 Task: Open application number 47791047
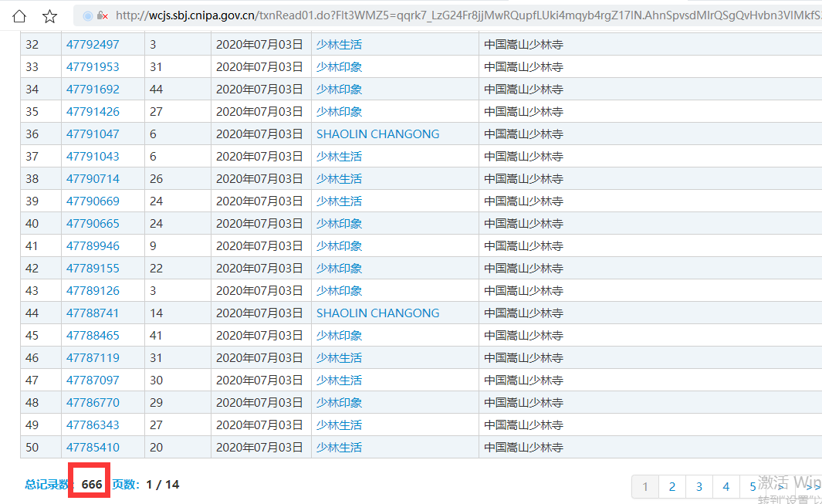[x=93, y=134]
